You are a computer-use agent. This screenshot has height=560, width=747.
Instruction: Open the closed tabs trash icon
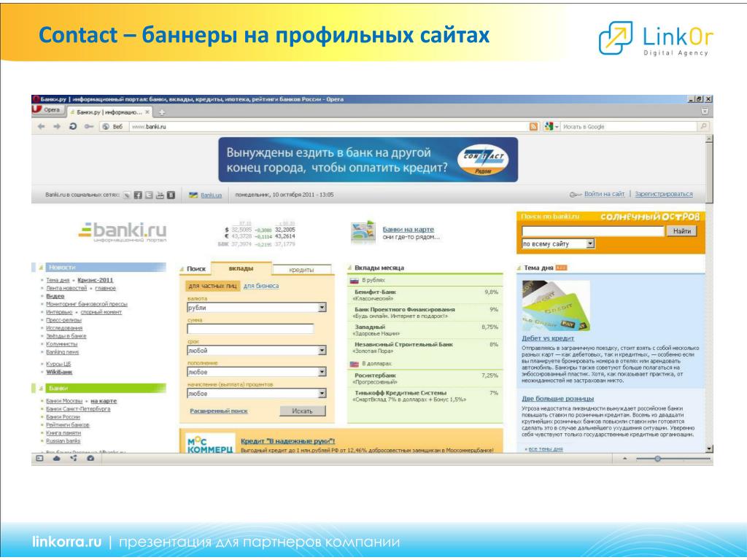[x=705, y=111]
